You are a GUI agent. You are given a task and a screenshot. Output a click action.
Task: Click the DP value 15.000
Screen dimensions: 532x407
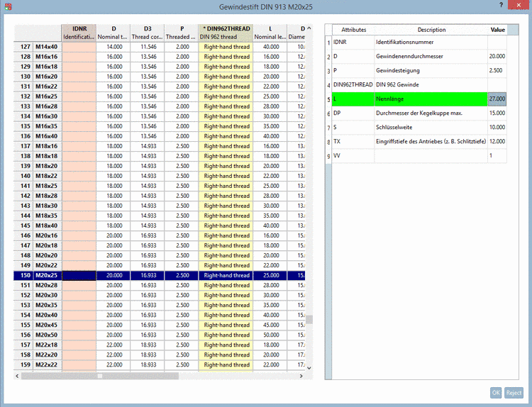(497, 113)
